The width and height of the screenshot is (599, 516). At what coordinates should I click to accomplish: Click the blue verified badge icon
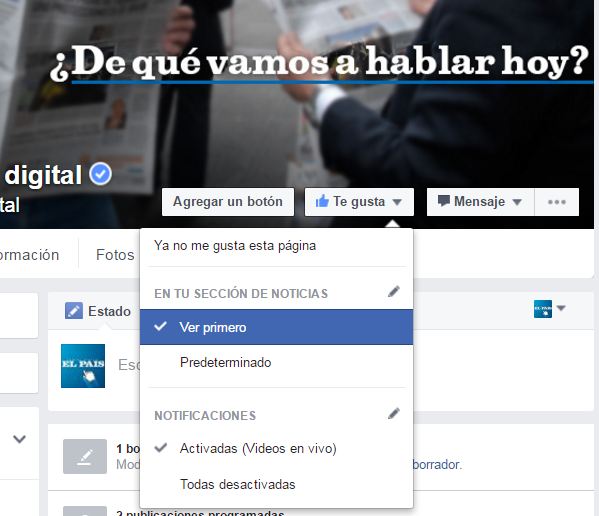(100, 174)
